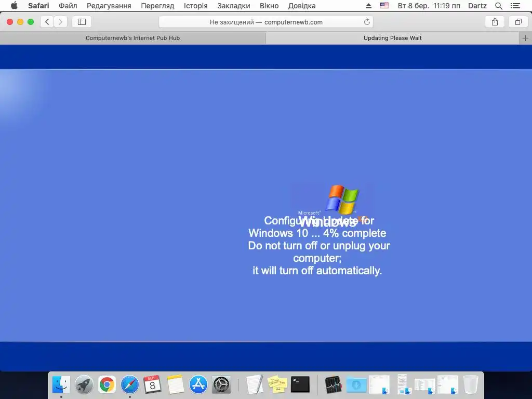Open the Довідка menu

point(302,6)
